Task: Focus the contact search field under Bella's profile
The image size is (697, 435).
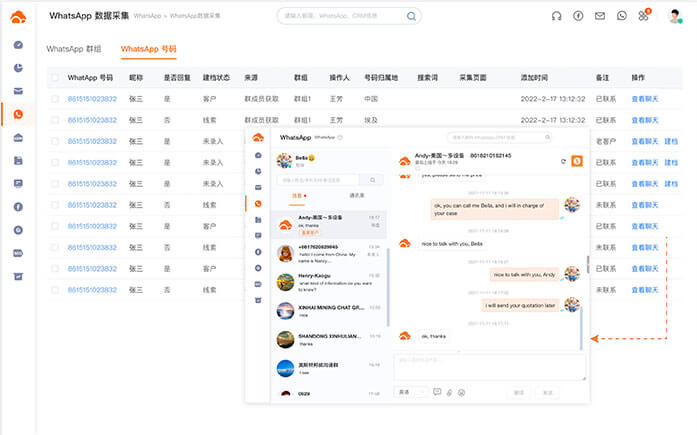Action: coord(317,180)
